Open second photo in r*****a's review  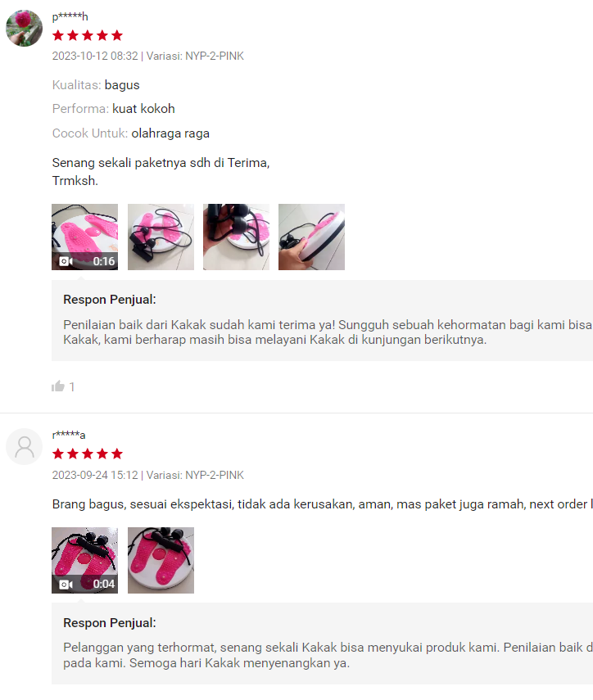(x=161, y=560)
